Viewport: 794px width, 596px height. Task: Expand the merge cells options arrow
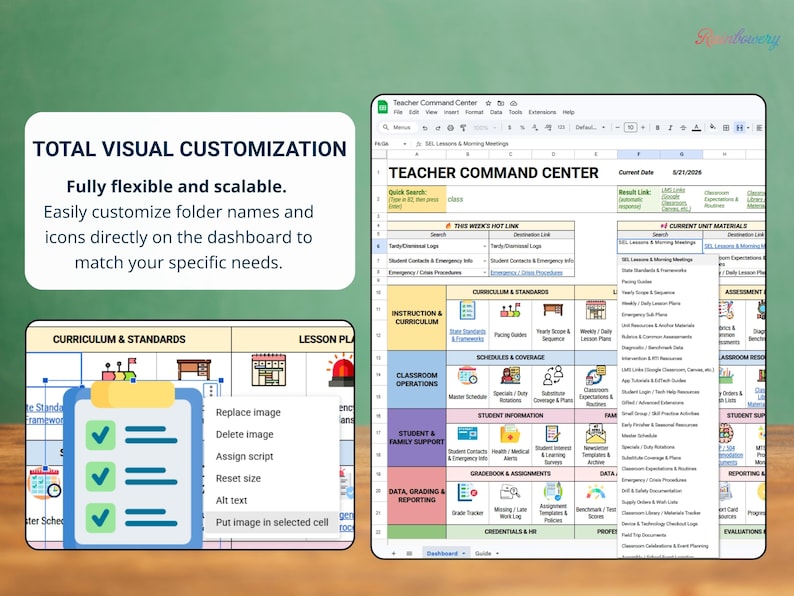pos(748,128)
